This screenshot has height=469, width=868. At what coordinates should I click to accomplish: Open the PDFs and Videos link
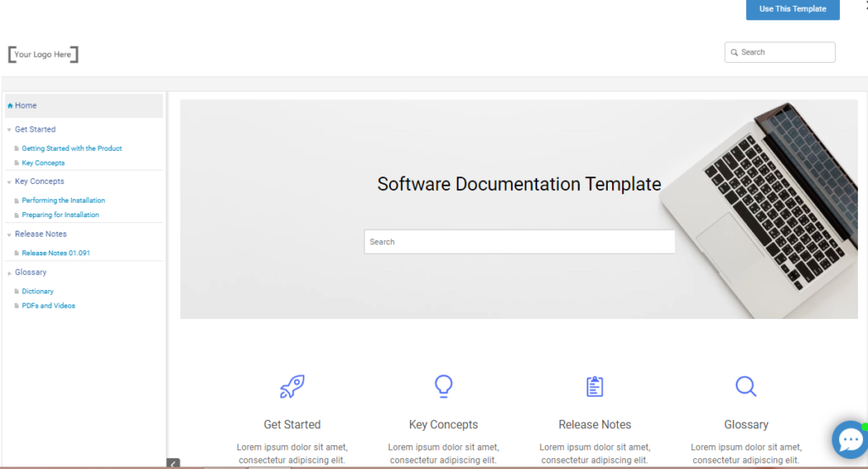coord(48,305)
